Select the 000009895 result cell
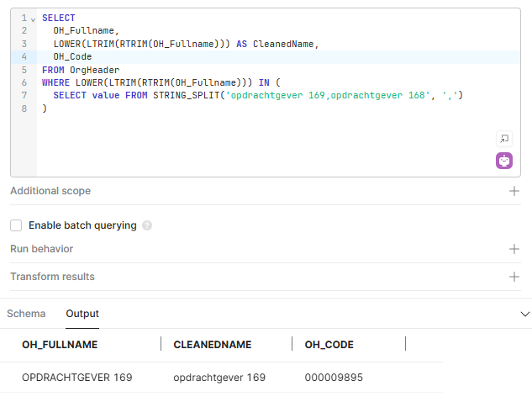Screen dimensions: 532x418 click(334, 378)
